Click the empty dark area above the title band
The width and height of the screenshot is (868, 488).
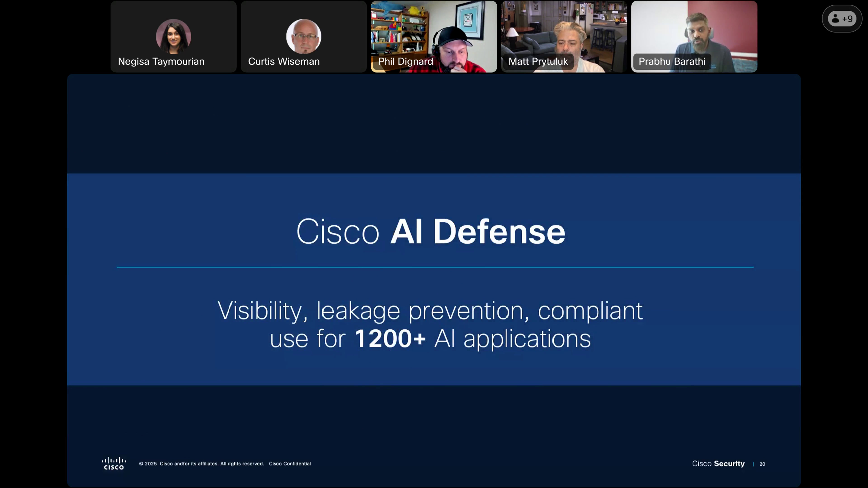434,124
